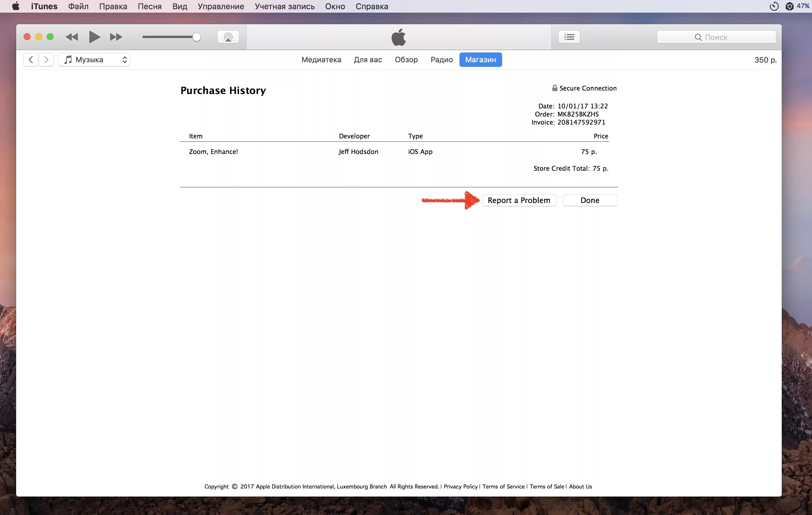Image resolution: width=812 pixels, height=515 pixels.
Task: Open the Справка menu
Action: pos(372,6)
